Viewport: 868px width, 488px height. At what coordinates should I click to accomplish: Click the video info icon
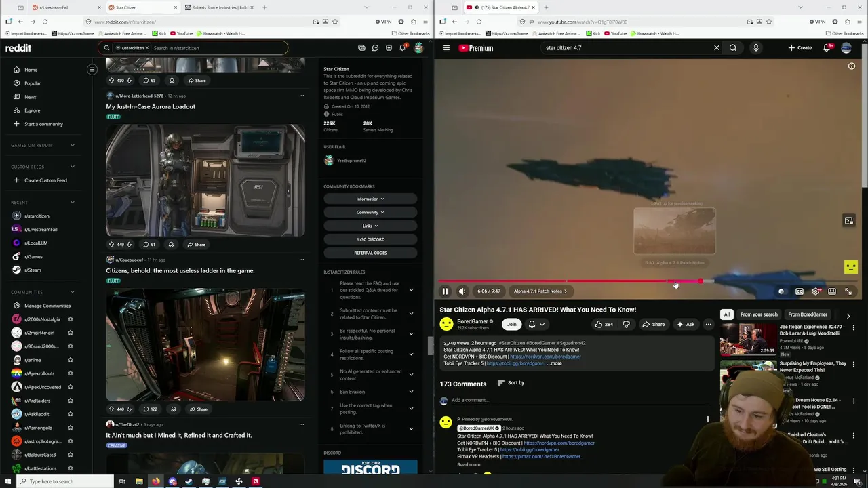(852, 66)
